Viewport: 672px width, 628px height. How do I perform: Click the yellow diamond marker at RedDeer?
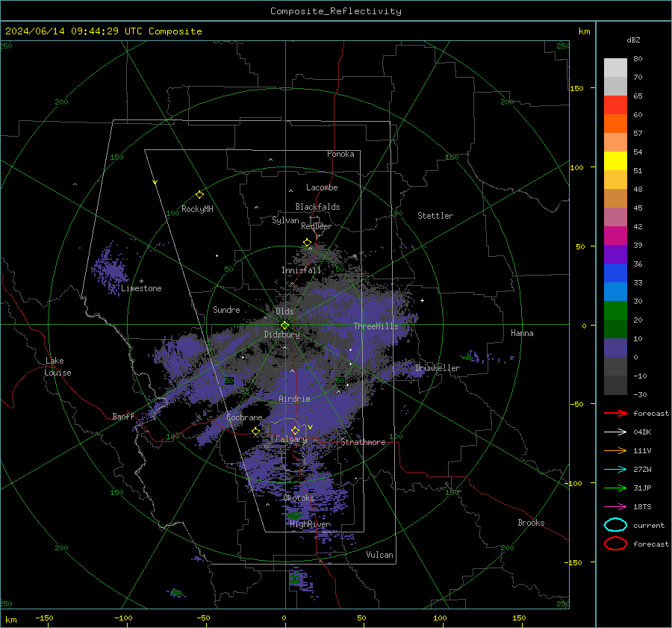click(308, 243)
